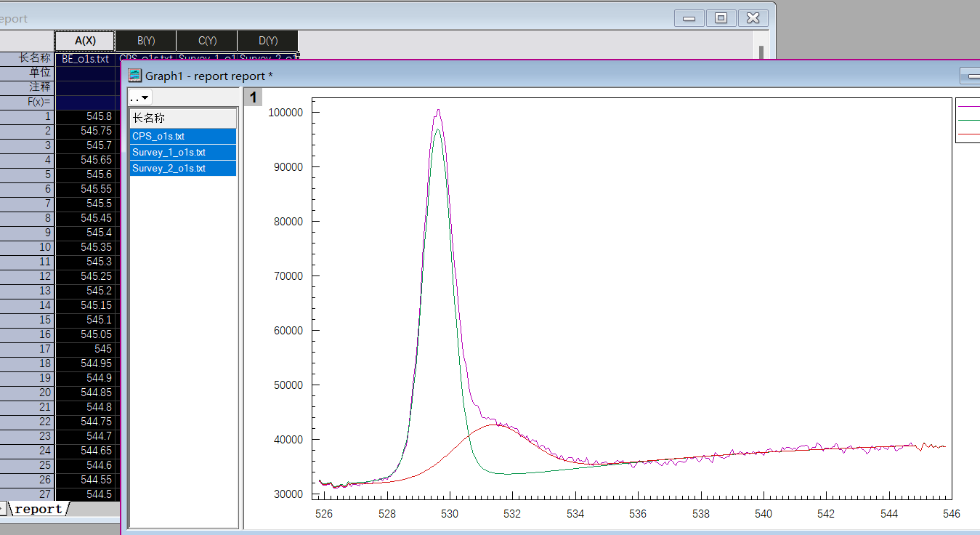
Task: Select row number 10 header
Action: pos(27,247)
